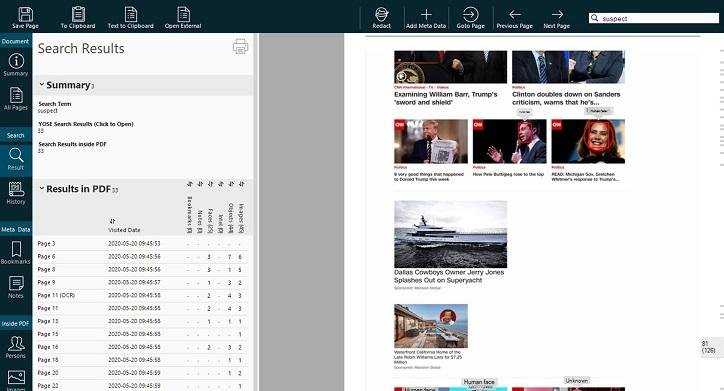The width and height of the screenshot is (724, 391).
Task: Click 'Dallas Cowboys Owner Jerry Jones' headline
Action: click(x=449, y=276)
